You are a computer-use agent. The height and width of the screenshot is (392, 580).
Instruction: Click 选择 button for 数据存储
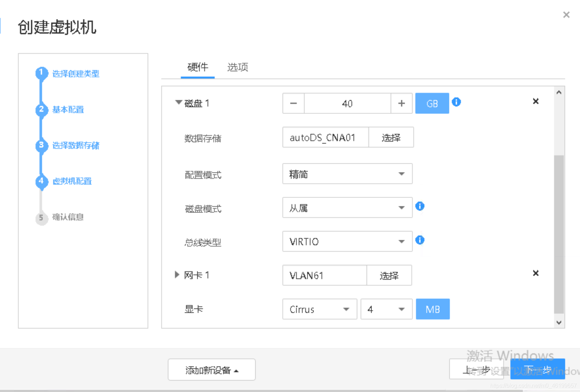click(x=391, y=138)
